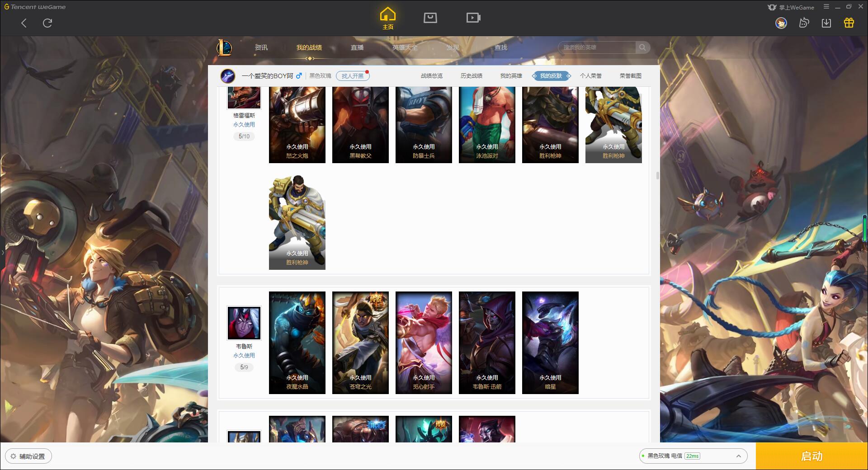Open the 黑色玫瑰 电信 server dropdown

point(693,456)
